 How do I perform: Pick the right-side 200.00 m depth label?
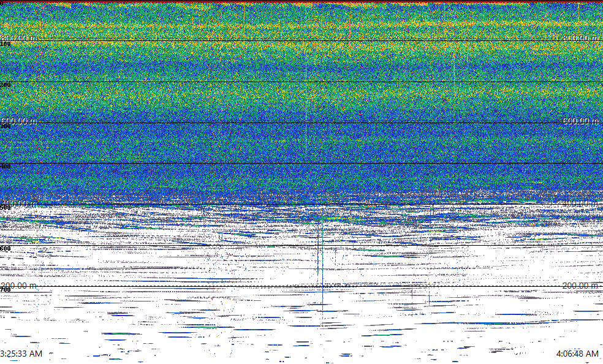(x=581, y=286)
